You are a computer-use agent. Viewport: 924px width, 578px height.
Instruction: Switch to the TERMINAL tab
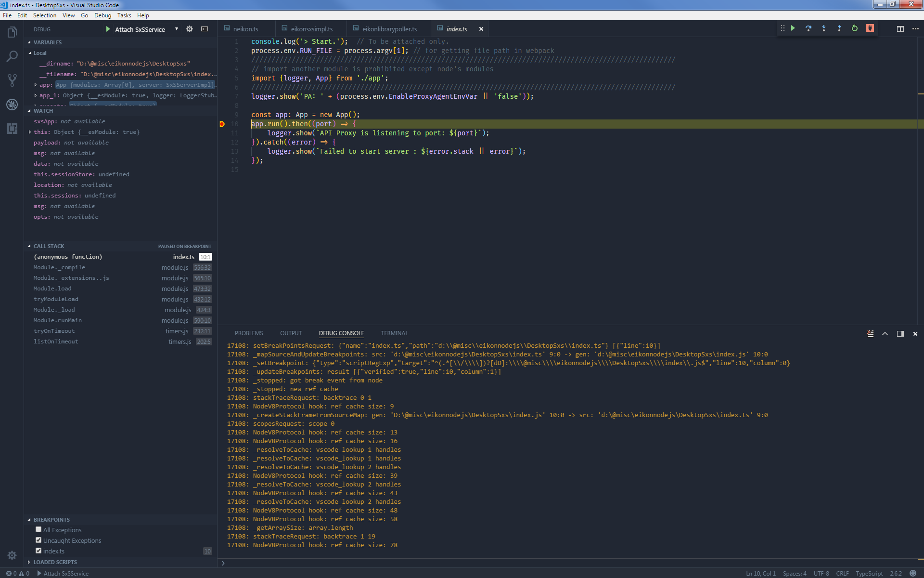pyautogui.click(x=394, y=333)
